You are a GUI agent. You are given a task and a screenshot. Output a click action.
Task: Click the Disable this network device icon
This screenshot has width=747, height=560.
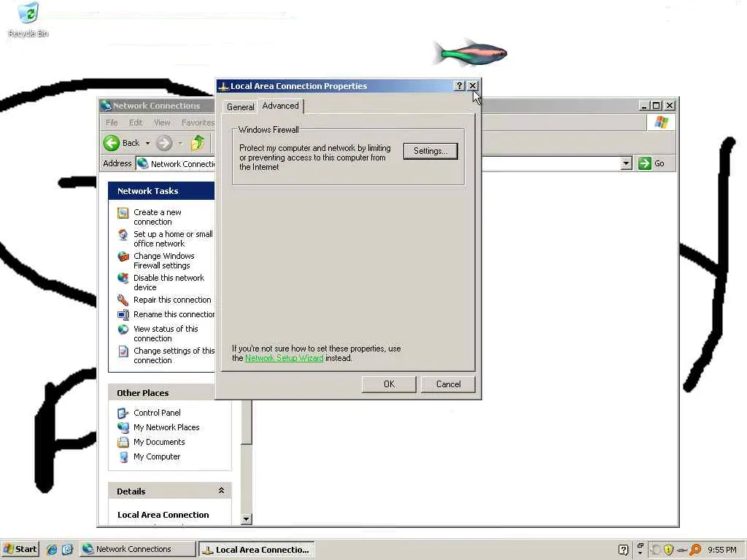(x=123, y=278)
